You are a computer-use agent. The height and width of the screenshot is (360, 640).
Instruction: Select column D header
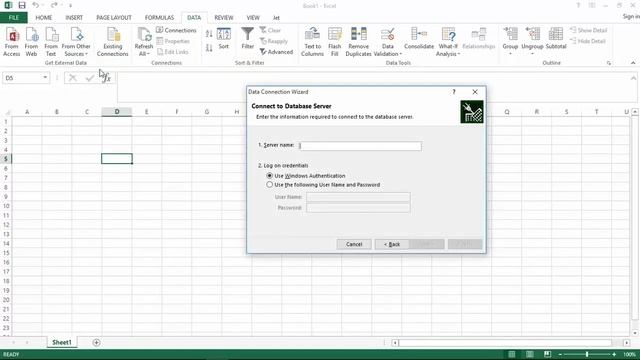(x=117, y=112)
